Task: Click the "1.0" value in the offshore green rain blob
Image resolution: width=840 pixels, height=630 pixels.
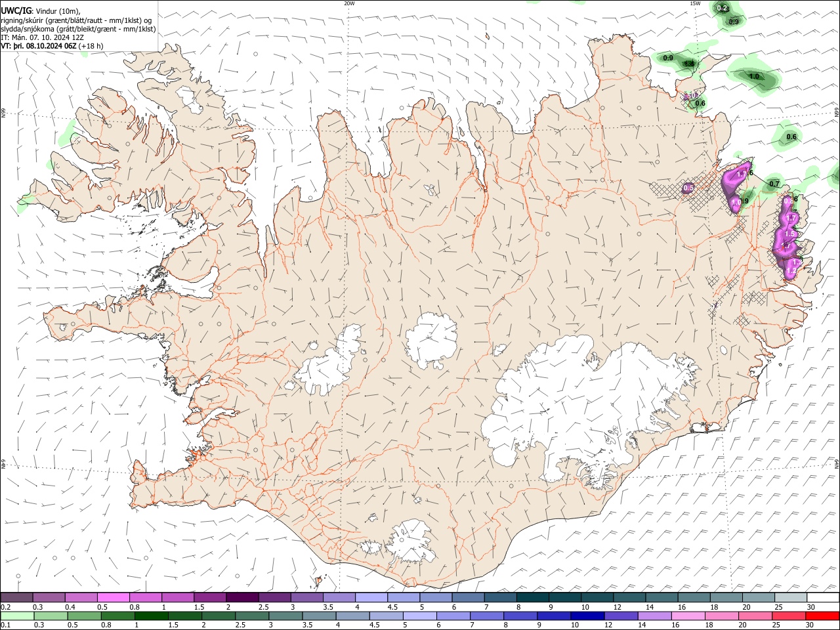Action: (x=754, y=76)
